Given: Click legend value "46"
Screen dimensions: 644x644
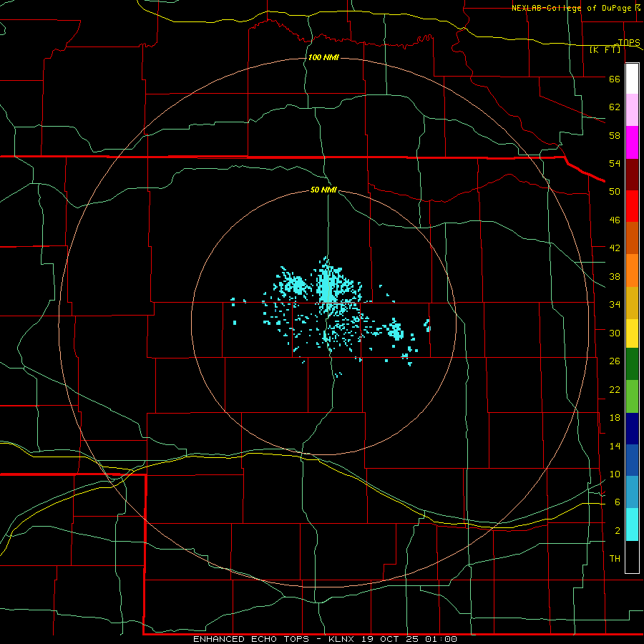Looking at the screenshot, I should tap(615, 220).
